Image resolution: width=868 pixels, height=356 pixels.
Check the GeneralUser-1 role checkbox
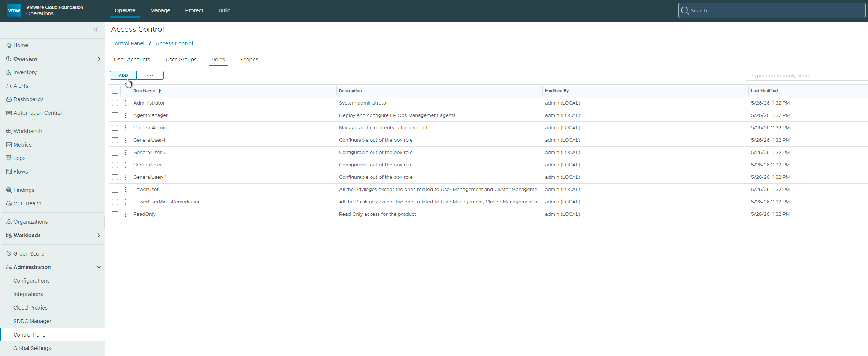115,140
